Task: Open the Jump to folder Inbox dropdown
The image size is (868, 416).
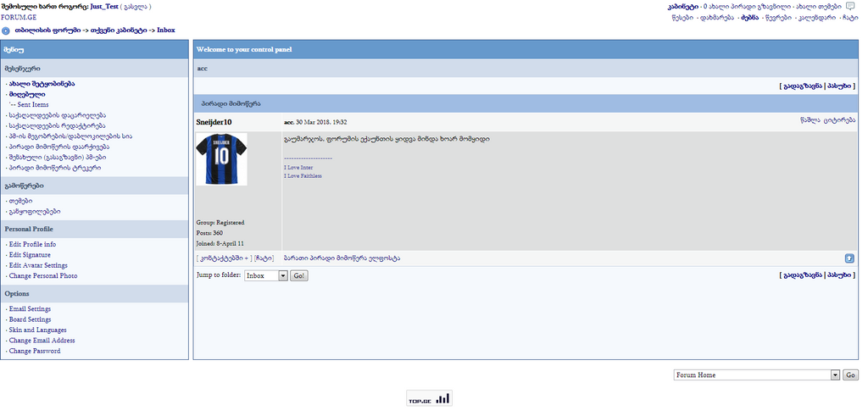Action: click(265, 275)
